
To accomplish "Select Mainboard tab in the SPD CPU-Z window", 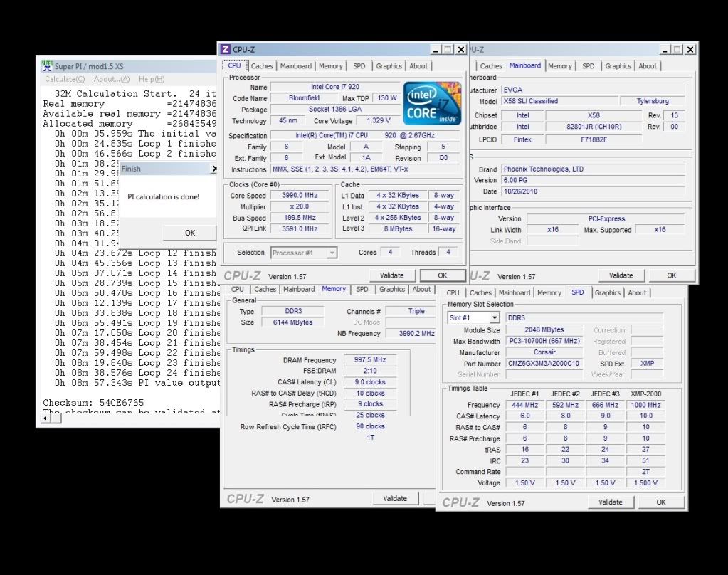I will pos(515,292).
